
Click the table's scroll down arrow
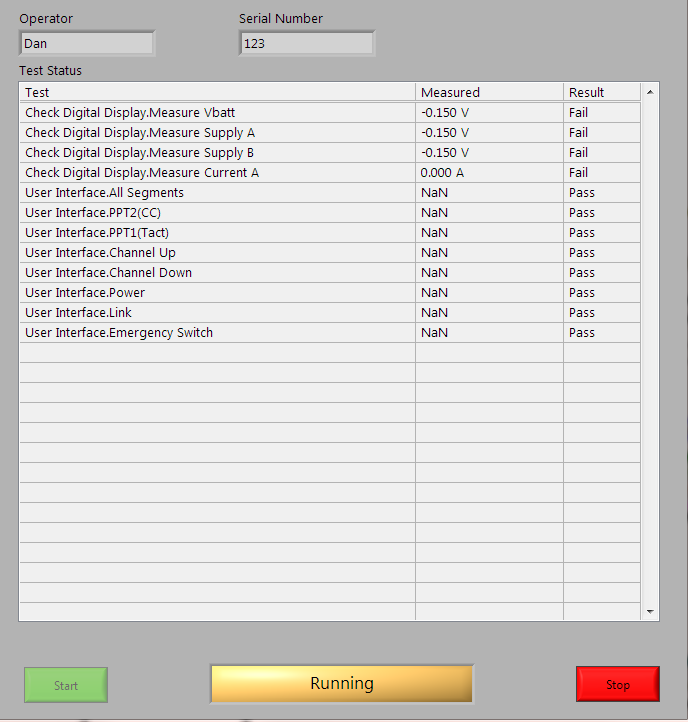[650, 611]
